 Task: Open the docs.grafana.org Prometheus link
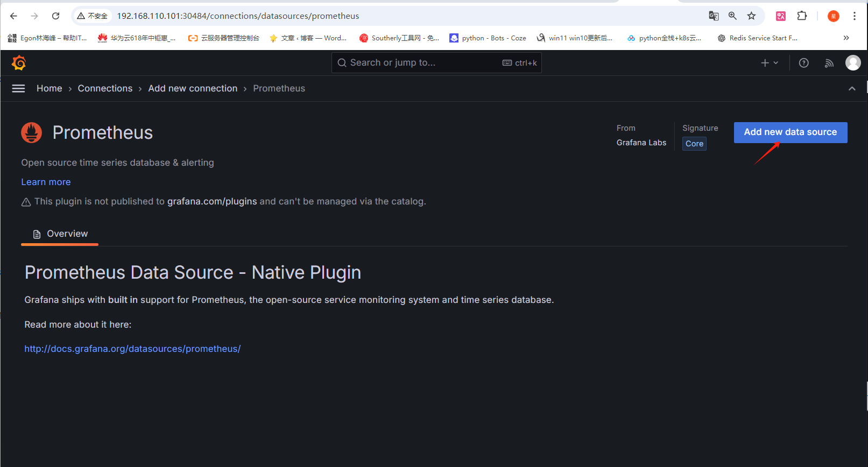(132, 349)
